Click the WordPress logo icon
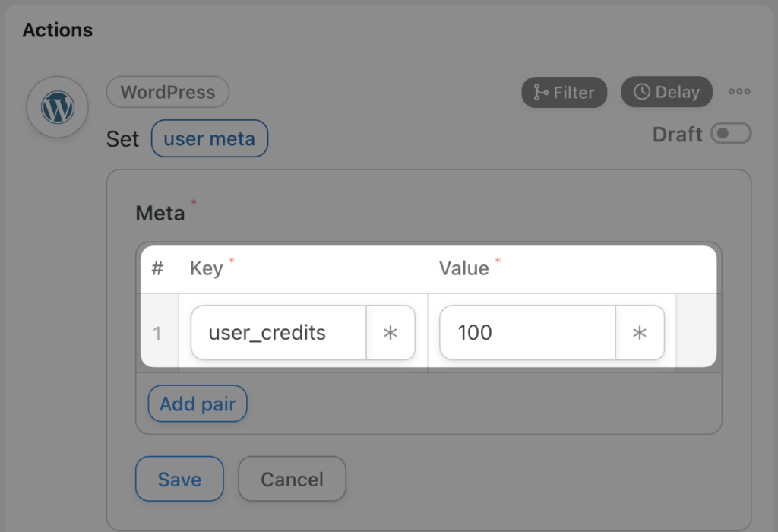Image resolution: width=778 pixels, height=532 pixels. (x=57, y=107)
